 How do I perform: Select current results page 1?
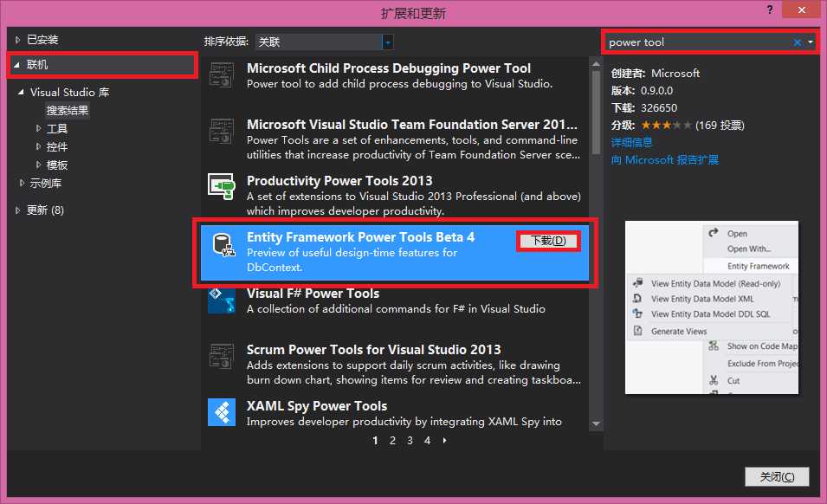375,440
